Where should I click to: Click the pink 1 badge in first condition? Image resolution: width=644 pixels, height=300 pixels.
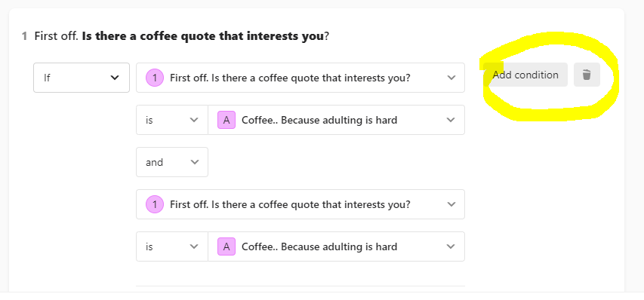point(155,78)
